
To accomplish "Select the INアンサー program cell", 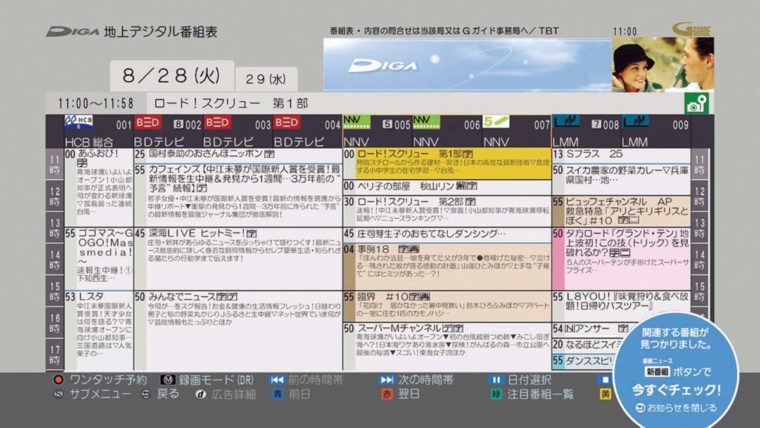I will (x=590, y=329).
